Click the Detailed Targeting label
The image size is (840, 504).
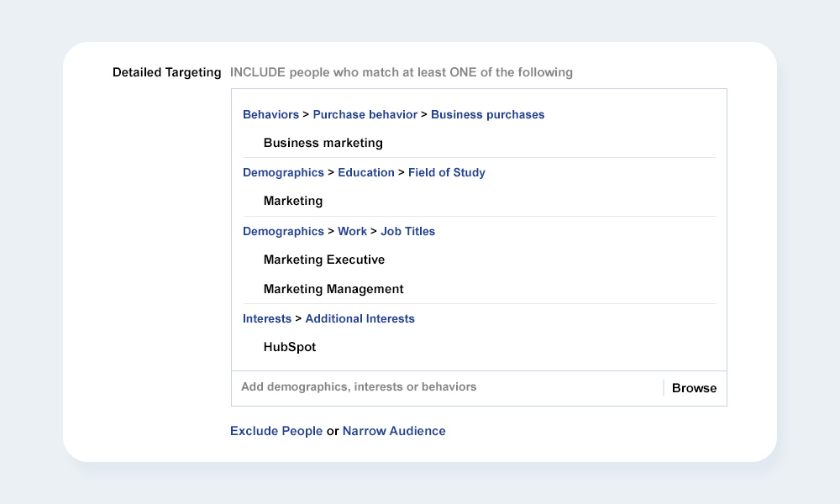(x=166, y=72)
